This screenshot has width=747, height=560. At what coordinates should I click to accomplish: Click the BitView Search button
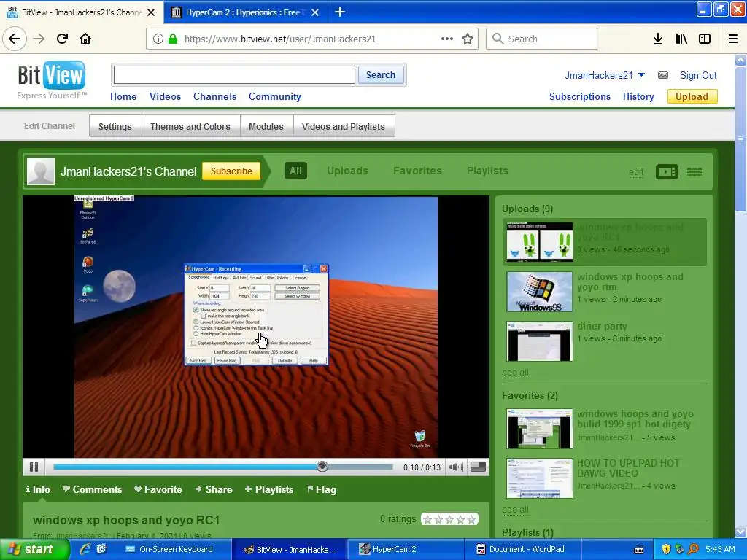381,75
